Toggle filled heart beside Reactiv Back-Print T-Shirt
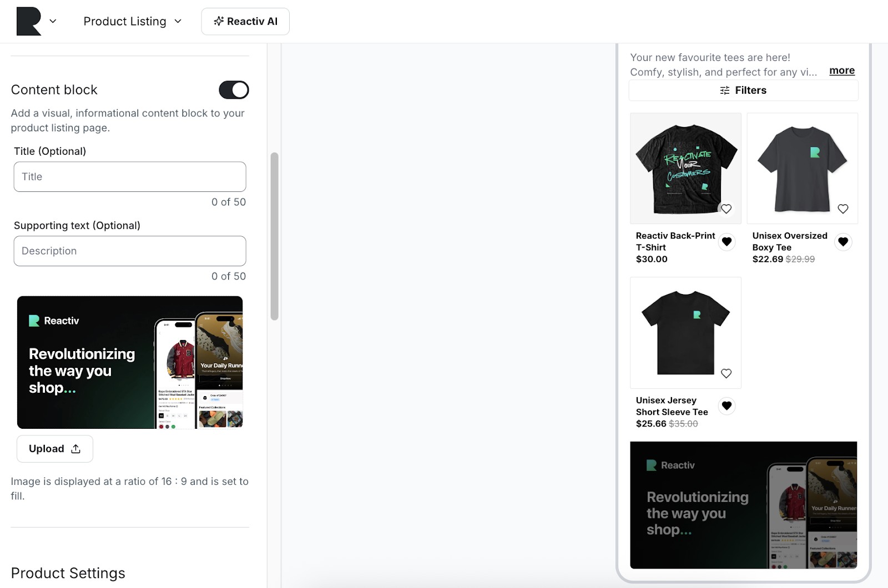The width and height of the screenshot is (888, 588). pos(726,242)
